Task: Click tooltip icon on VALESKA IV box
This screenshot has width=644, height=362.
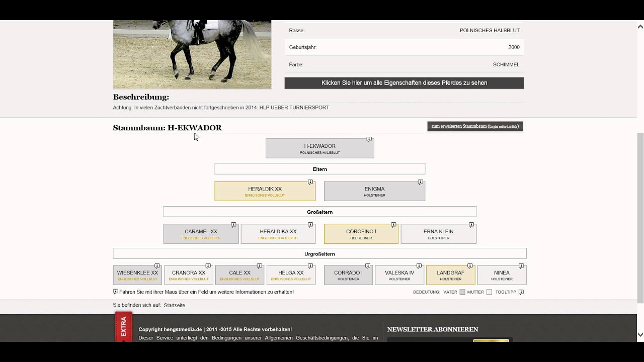Action: point(419,266)
